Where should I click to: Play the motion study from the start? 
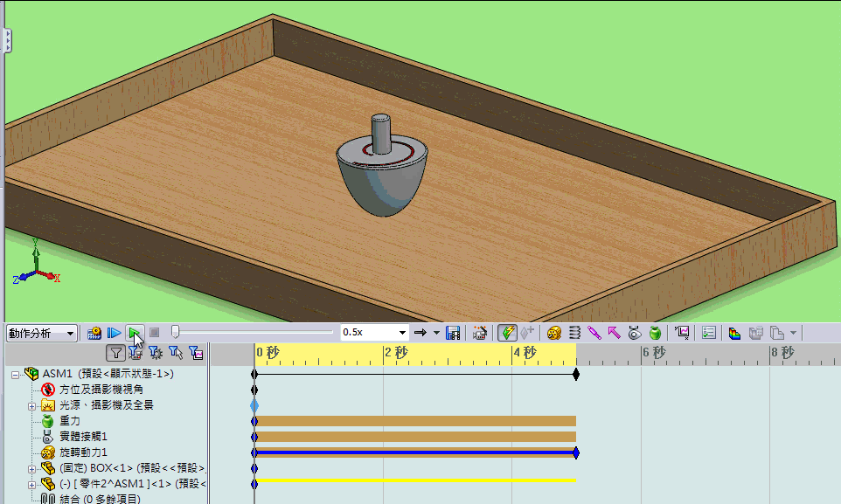(114, 333)
